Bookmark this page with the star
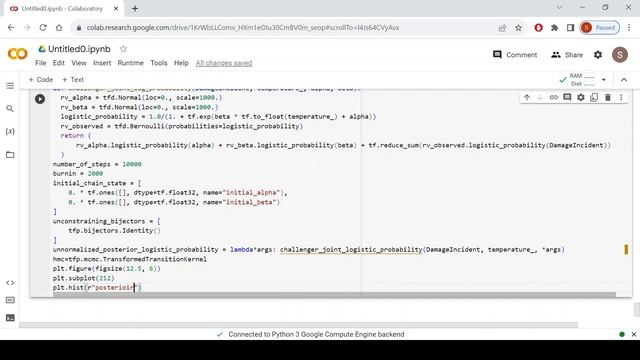Screen dimensions: 640x360 (518, 28)
